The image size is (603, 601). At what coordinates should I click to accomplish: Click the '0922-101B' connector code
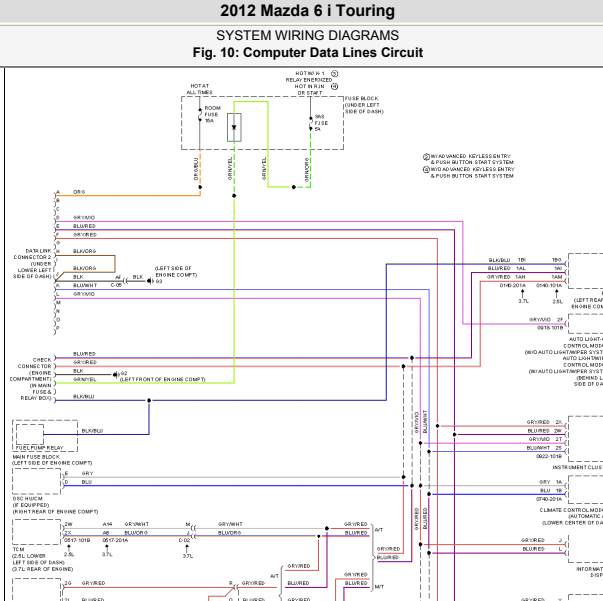549,456
